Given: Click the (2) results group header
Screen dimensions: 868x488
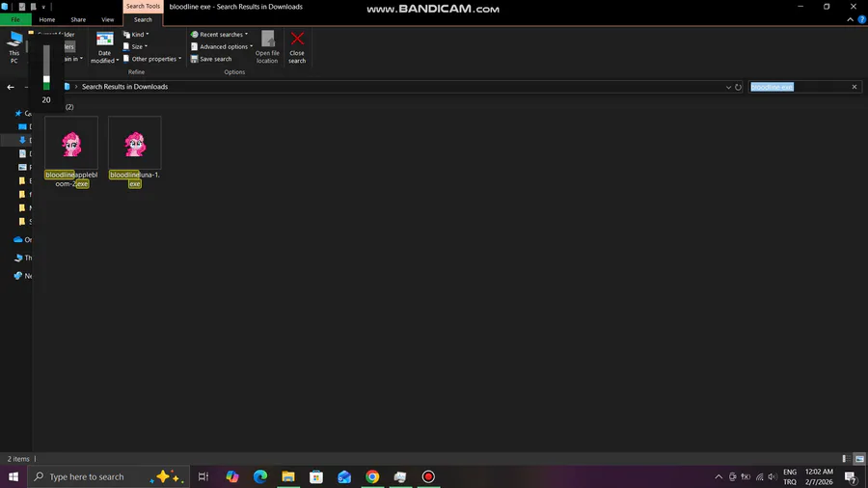Looking at the screenshot, I should click(x=69, y=107).
